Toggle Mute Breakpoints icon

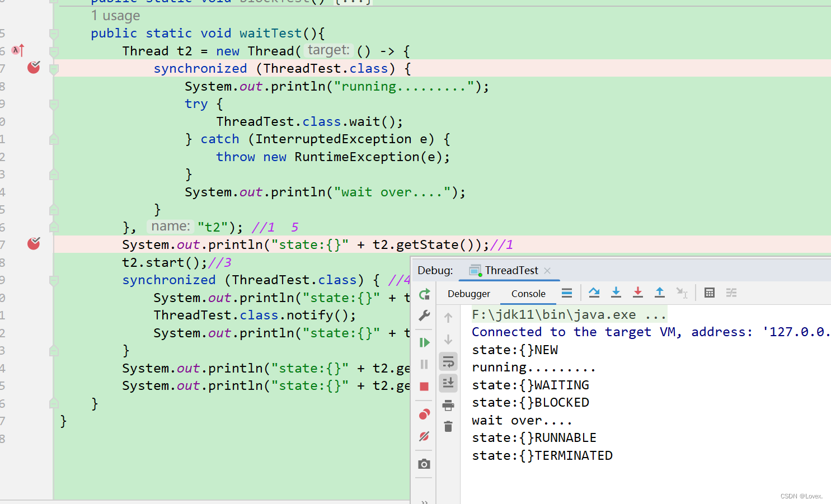tap(424, 436)
